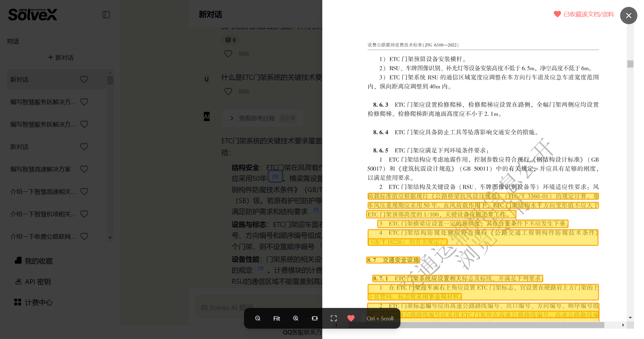Open 编写智慧高速解决方案 conversation

41,169
